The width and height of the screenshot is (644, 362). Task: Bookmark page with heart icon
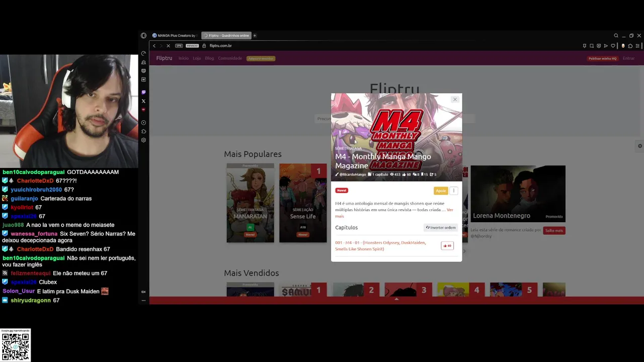point(613,46)
